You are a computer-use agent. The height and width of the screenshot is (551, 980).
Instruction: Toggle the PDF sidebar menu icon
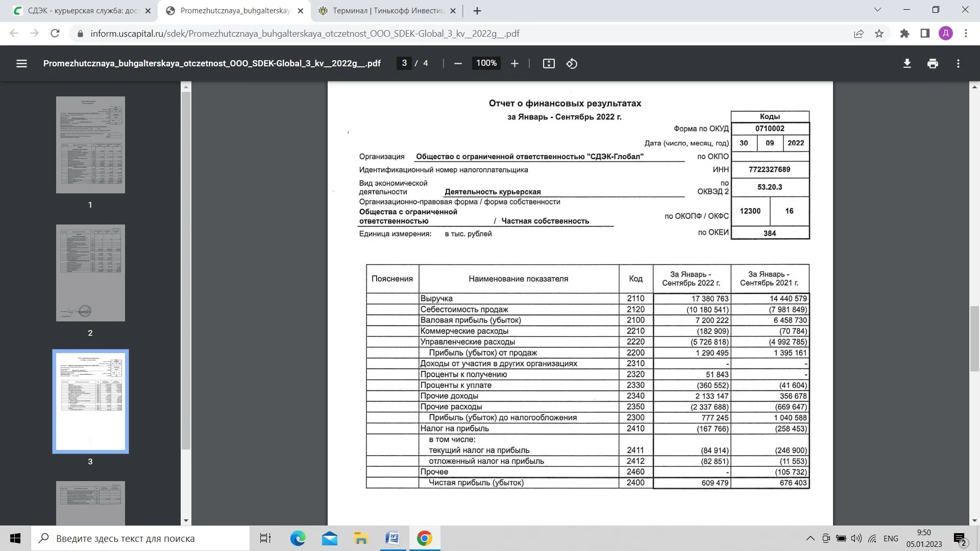pyautogui.click(x=21, y=63)
